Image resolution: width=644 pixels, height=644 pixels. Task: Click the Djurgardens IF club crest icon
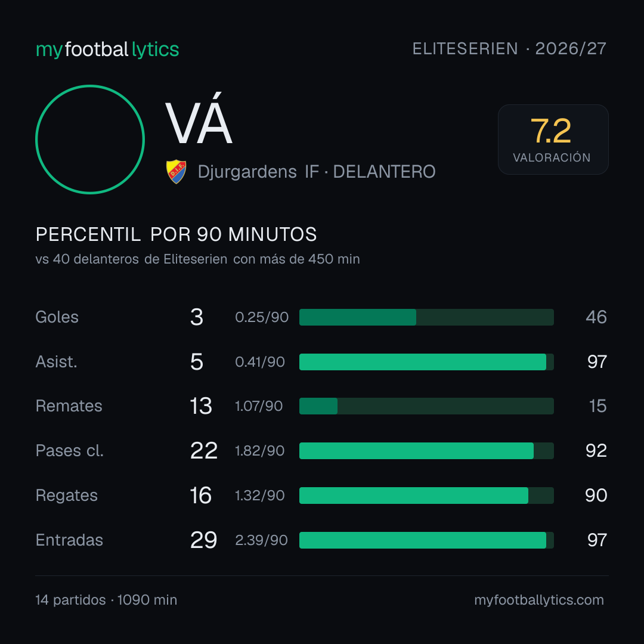pyautogui.click(x=176, y=172)
